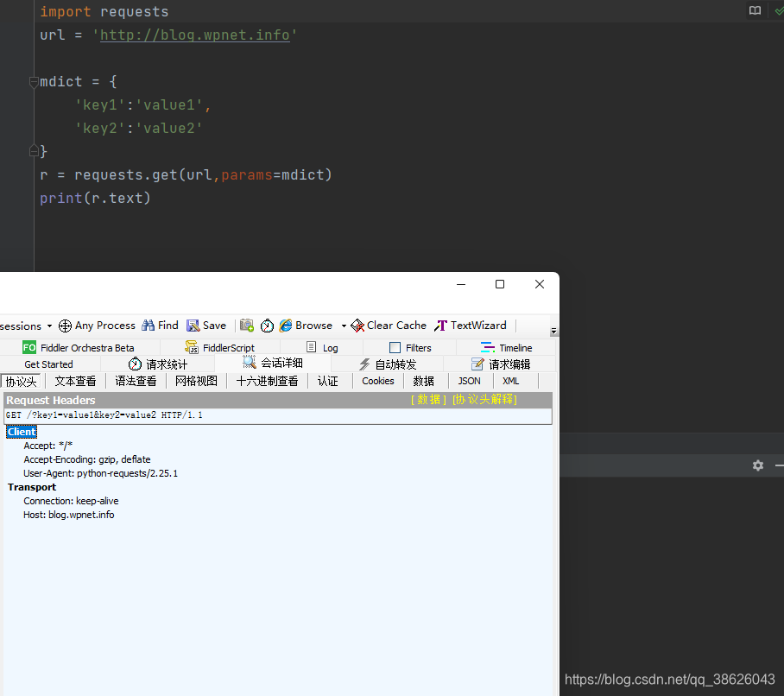The width and height of the screenshot is (784, 696).
Task: Open the 语法查看 inspector tab
Action: click(x=136, y=381)
